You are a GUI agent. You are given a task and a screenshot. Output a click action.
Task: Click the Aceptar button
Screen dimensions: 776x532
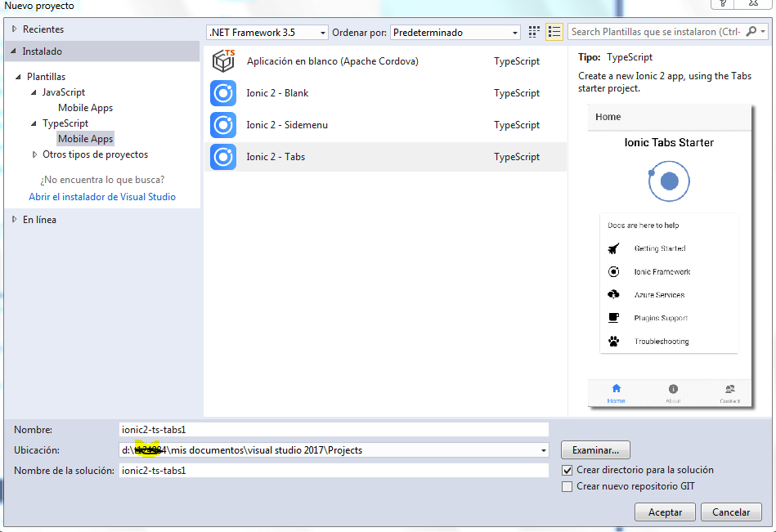click(665, 512)
